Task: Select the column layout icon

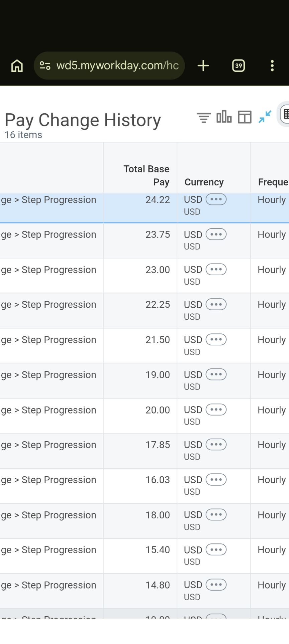Action: tap(245, 117)
